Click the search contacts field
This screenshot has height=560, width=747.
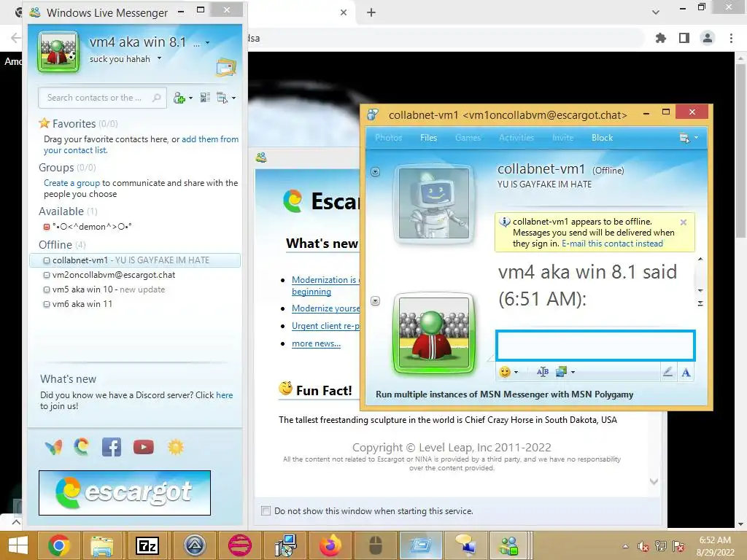pyautogui.click(x=102, y=98)
